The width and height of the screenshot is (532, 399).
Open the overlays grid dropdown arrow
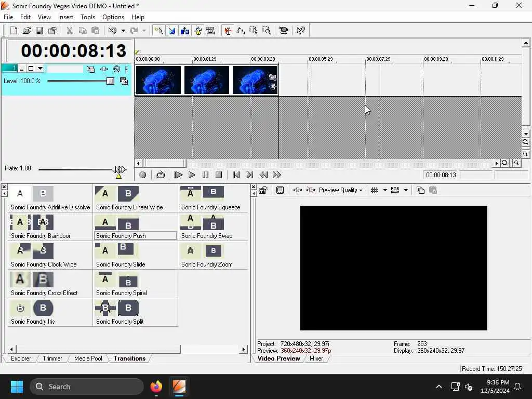385,190
